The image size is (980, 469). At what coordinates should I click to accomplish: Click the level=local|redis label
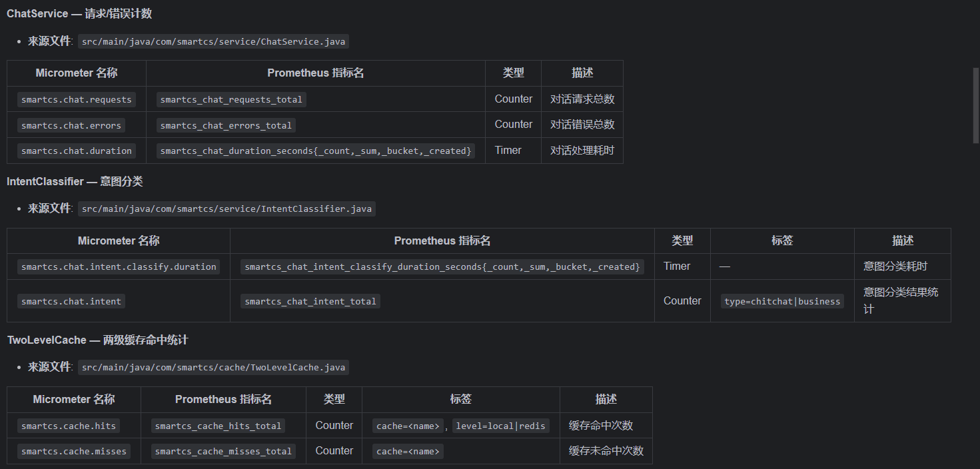click(x=500, y=426)
